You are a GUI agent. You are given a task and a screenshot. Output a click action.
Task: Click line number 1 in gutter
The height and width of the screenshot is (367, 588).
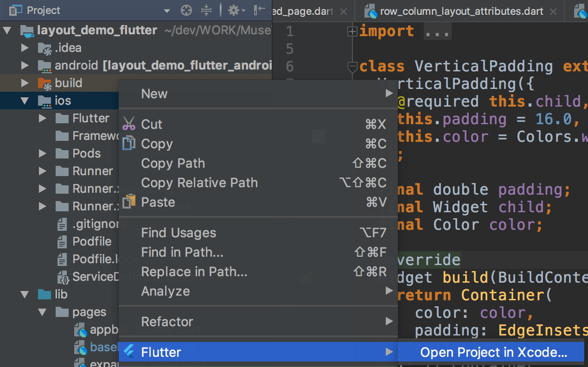click(289, 31)
